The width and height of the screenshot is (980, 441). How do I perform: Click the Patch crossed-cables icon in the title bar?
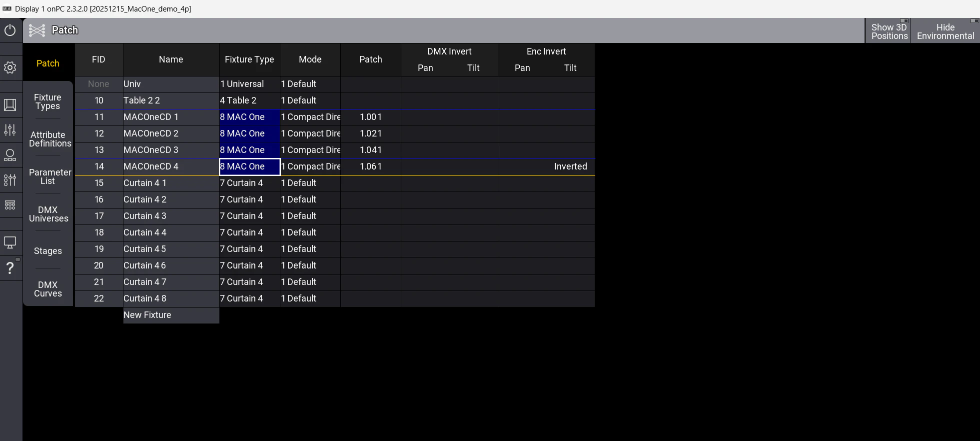pyautogui.click(x=37, y=30)
